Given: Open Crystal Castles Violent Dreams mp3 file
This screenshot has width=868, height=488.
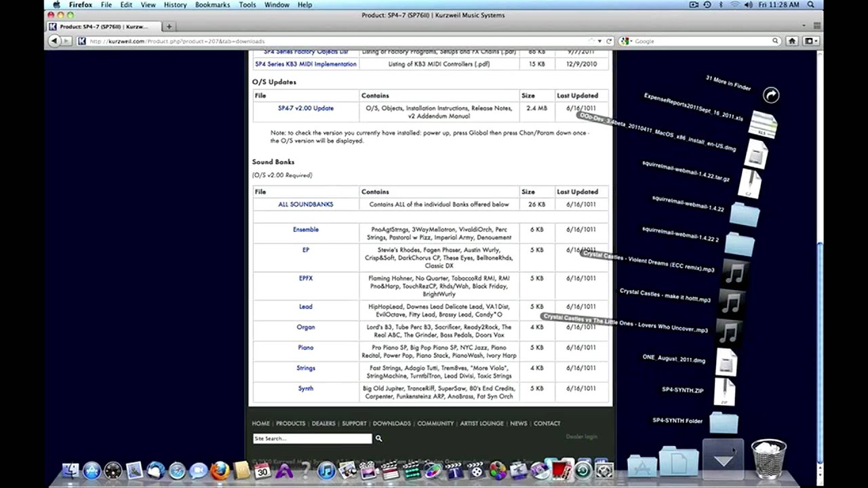Looking at the screenshot, I should point(734,274).
